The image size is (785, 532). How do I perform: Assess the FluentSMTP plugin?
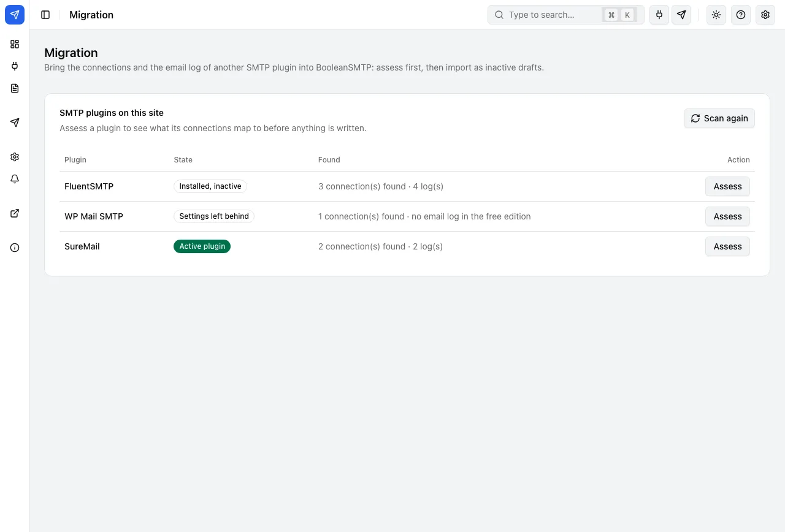tap(727, 186)
